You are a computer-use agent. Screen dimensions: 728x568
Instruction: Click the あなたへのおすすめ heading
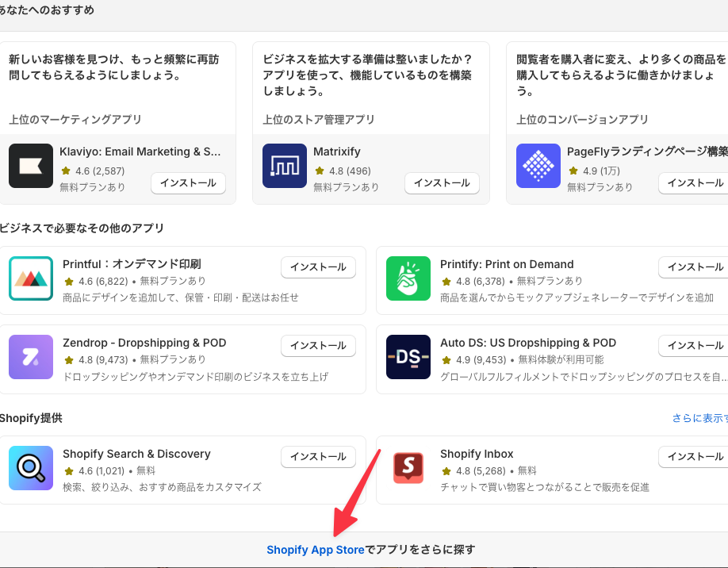pos(47,10)
